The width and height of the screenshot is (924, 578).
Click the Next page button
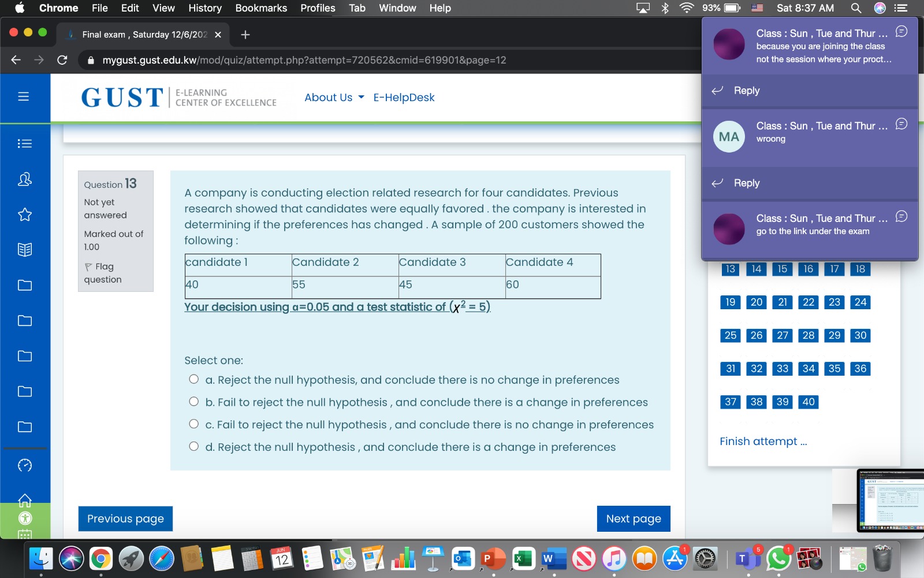(633, 518)
